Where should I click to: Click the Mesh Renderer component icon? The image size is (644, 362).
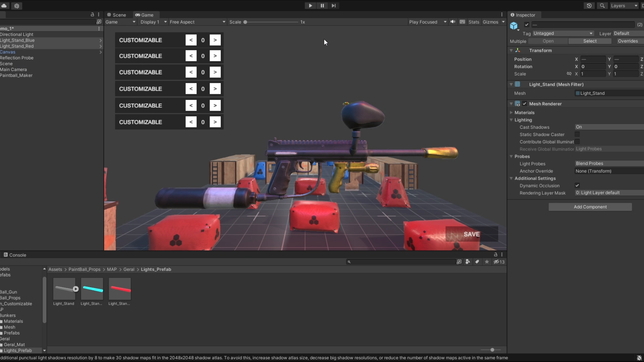point(518,104)
